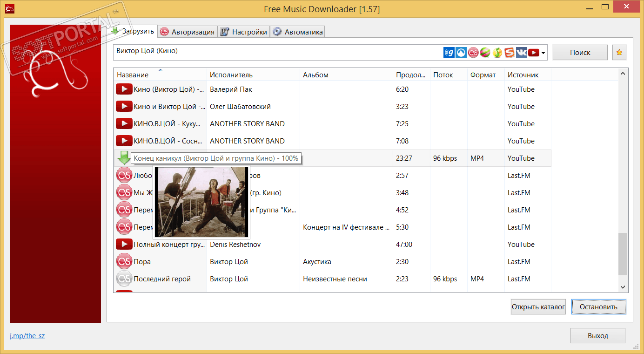Screen dimensions: 644x354
Task: Click YouTube icon beside "КИНО.В.ЦОЙ - Куку..."
Action: point(124,124)
